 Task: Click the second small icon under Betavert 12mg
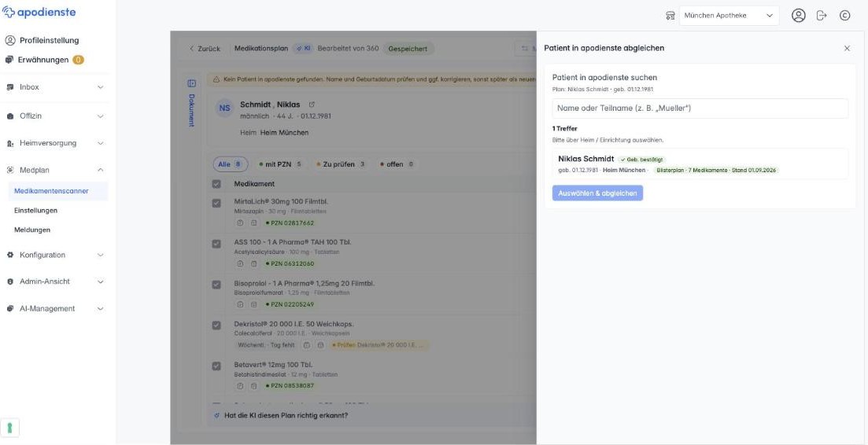pos(253,386)
